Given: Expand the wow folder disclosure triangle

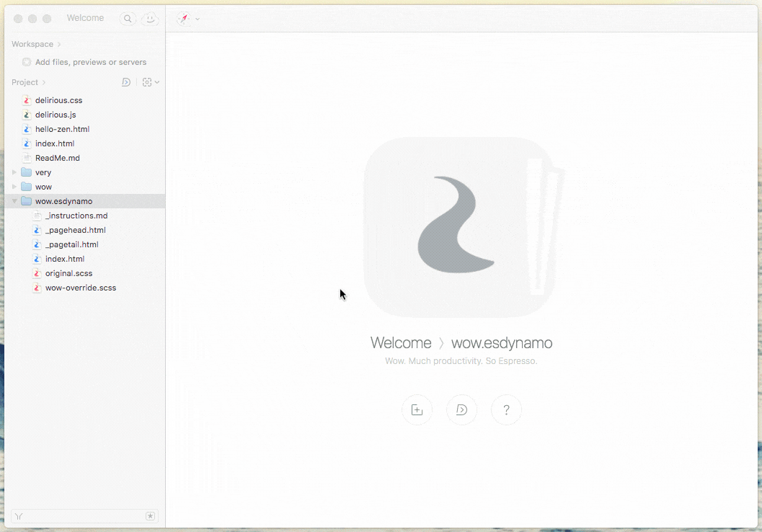Looking at the screenshot, I should click(14, 187).
